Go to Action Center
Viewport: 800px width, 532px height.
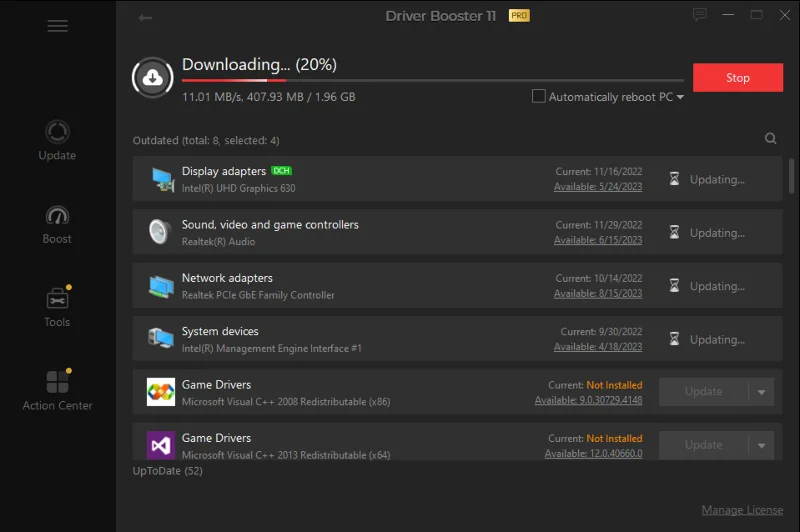coord(57,390)
